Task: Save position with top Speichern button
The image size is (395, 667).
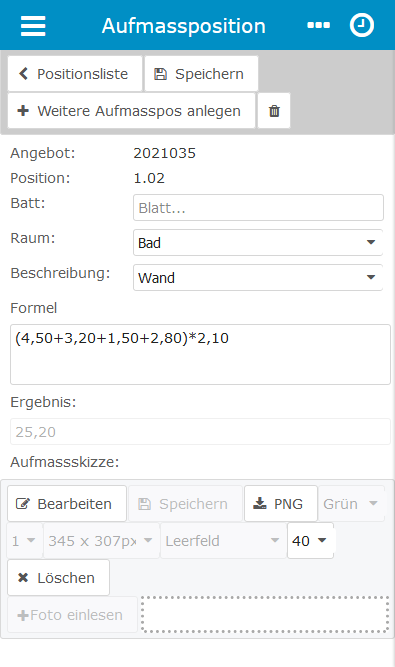Action: 201,74
